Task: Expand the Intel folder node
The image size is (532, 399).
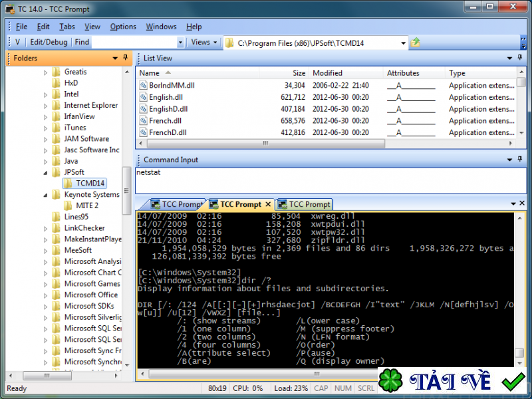Action: tap(45, 94)
